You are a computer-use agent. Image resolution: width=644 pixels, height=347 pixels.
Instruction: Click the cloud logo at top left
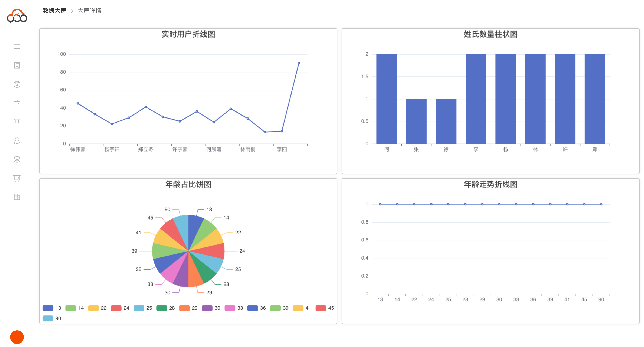(17, 16)
